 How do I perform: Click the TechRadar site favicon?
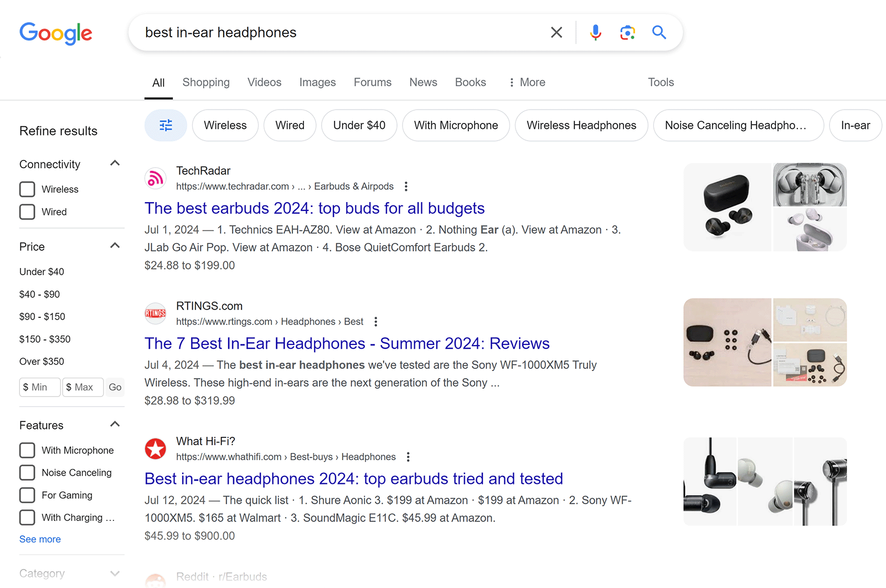155,178
